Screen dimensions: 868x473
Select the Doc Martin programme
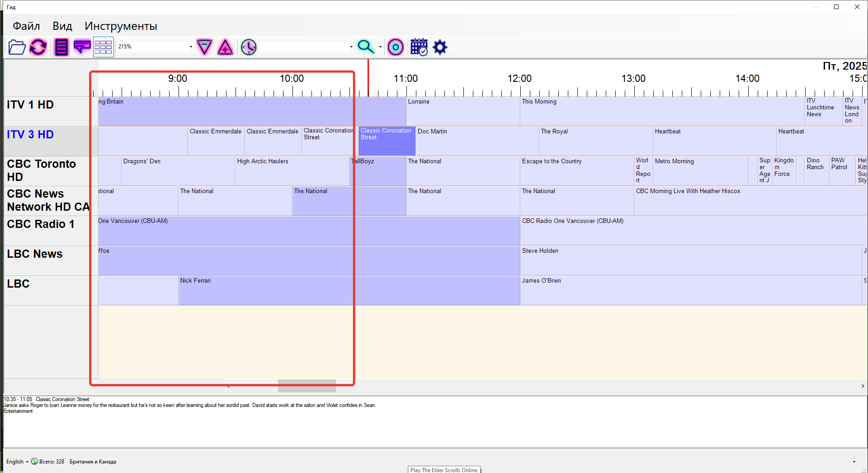click(x=477, y=141)
